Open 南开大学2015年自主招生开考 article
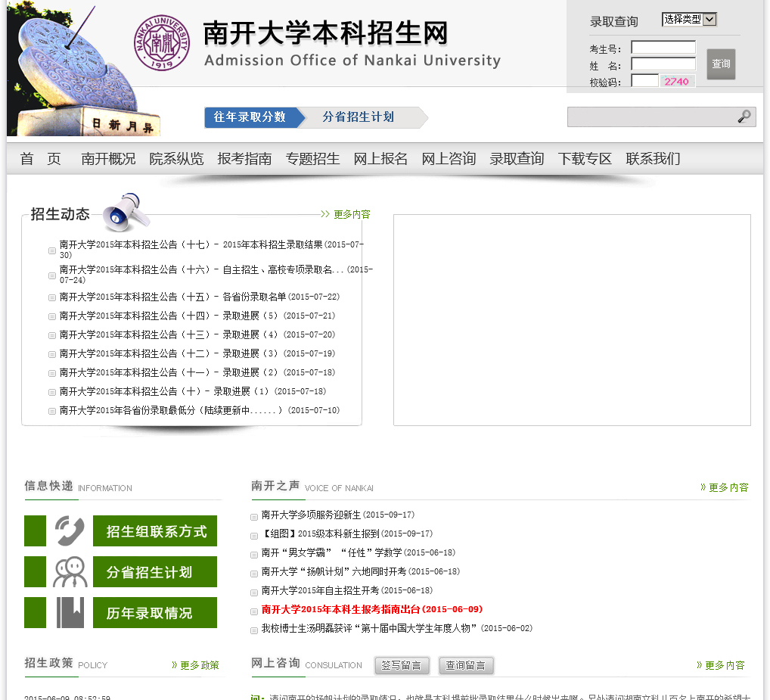770x700 pixels. [346, 590]
